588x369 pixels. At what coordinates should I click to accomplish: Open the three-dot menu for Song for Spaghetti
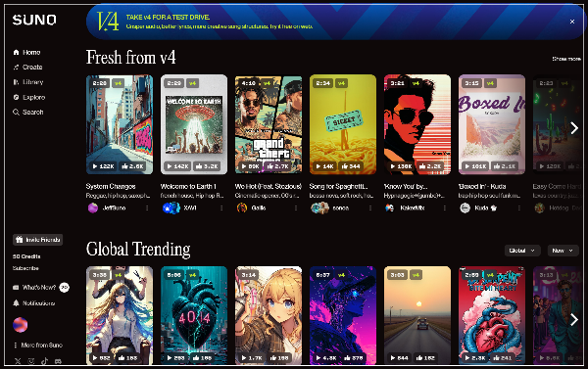pos(370,208)
